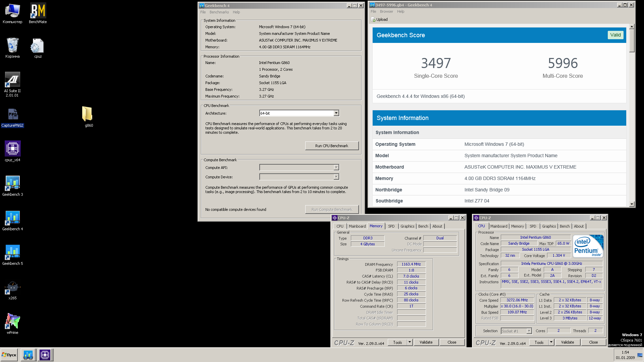Viewport: 644px width, 362px height.
Task: Click the Multiplier x 30.0 field
Action: click(x=517, y=306)
